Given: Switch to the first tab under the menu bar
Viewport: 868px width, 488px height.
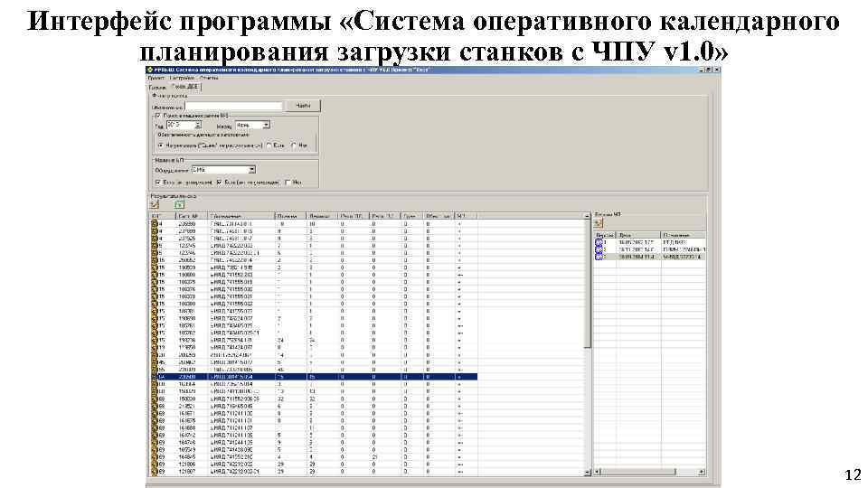Looking at the screenshot, I should [x=157, y=87].
